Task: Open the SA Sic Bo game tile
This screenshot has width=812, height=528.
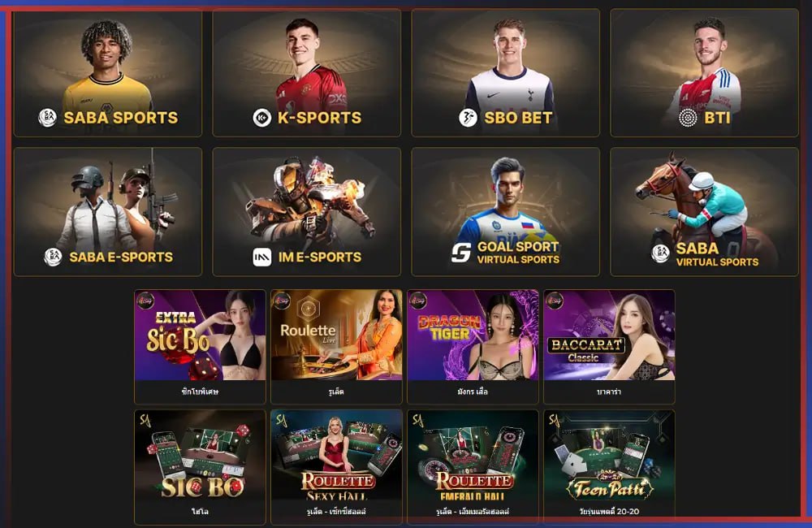Action: [200, 467]
